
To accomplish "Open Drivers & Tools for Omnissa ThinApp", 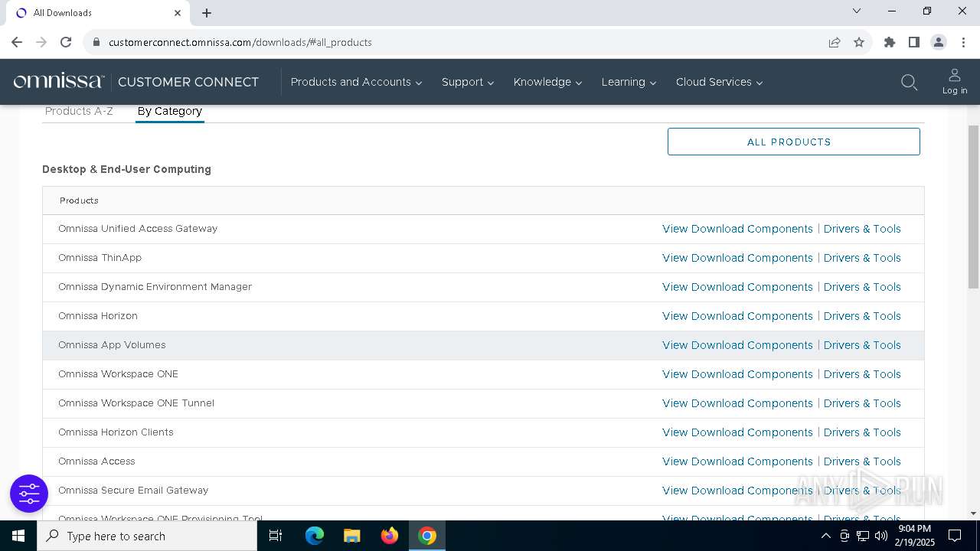I will click(862, 258).
